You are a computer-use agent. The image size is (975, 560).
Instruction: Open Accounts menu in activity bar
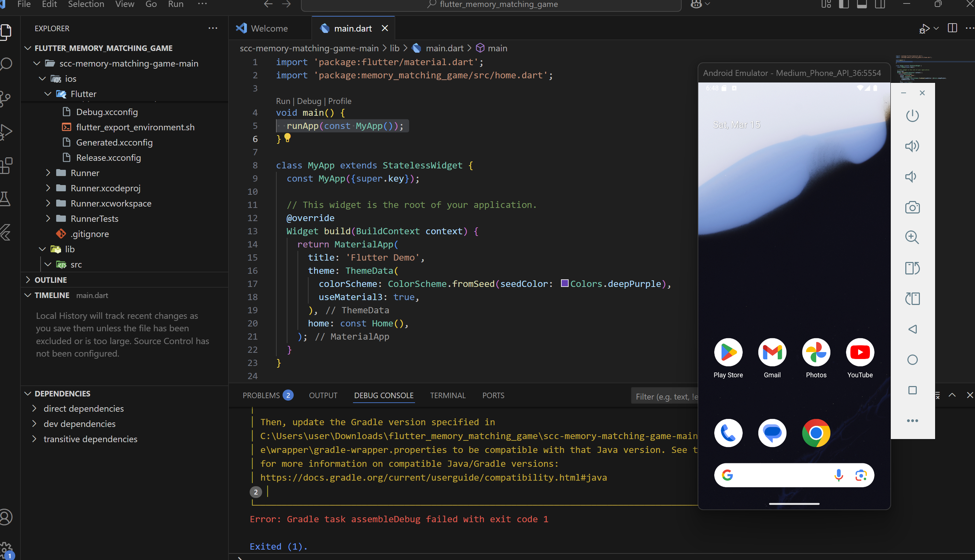[6, 517]
